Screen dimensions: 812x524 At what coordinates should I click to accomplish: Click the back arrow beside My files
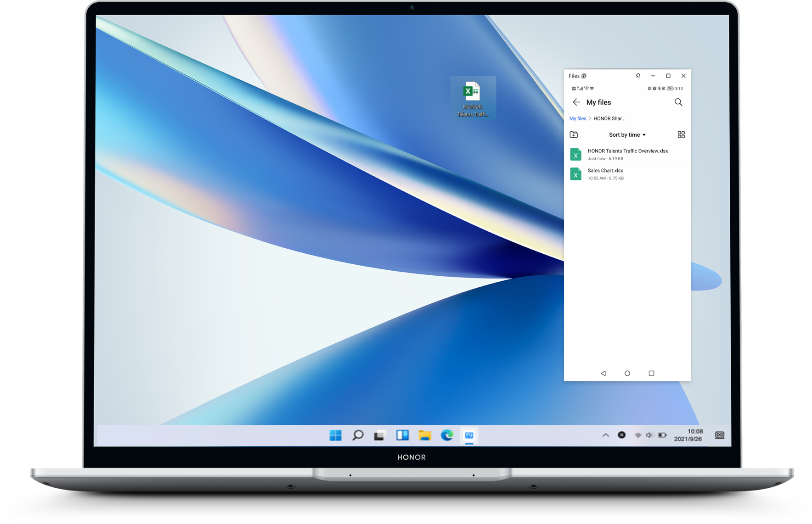576,102
